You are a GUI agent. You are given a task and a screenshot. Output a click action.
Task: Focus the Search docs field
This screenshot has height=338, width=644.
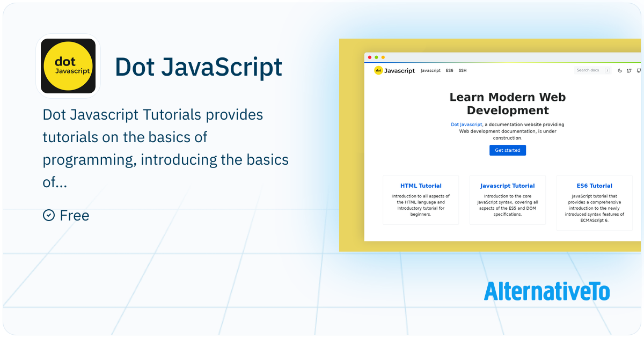(592, 70)
